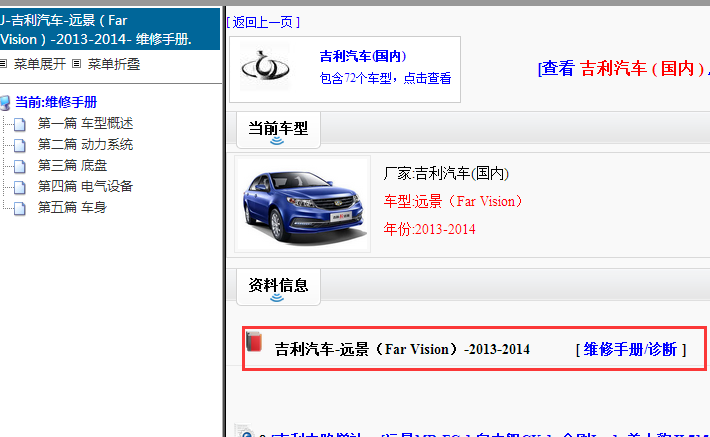Image resolution: width=710 pixels, height=437 pixels.
Task: Open chapter 第二篇 动力系统
Action: coord(85,144)
